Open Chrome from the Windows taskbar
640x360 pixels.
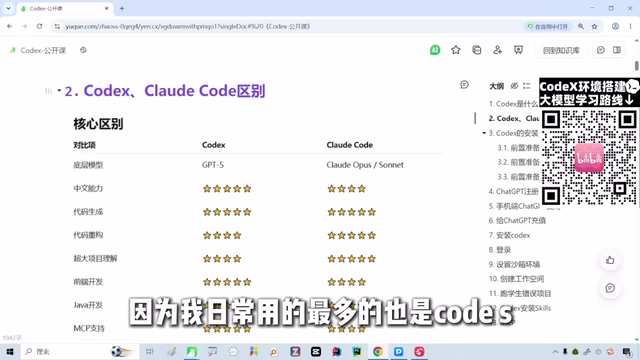pyautogui.click(x=378, y=351)
